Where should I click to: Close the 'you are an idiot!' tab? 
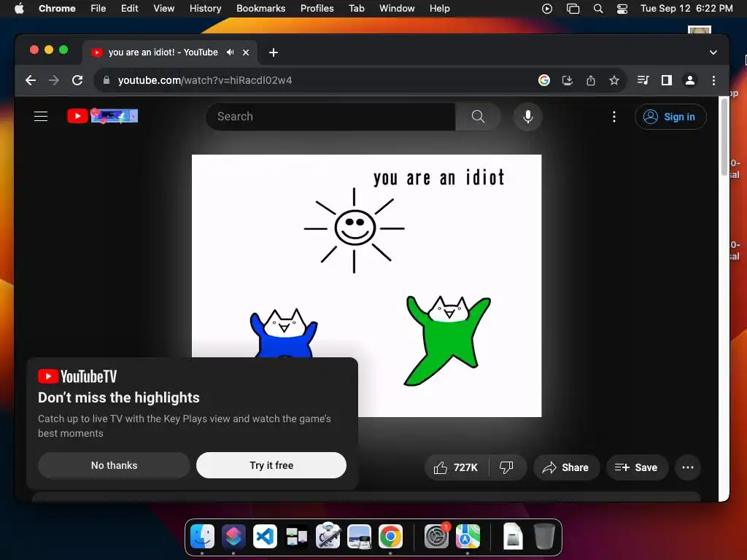246,52
